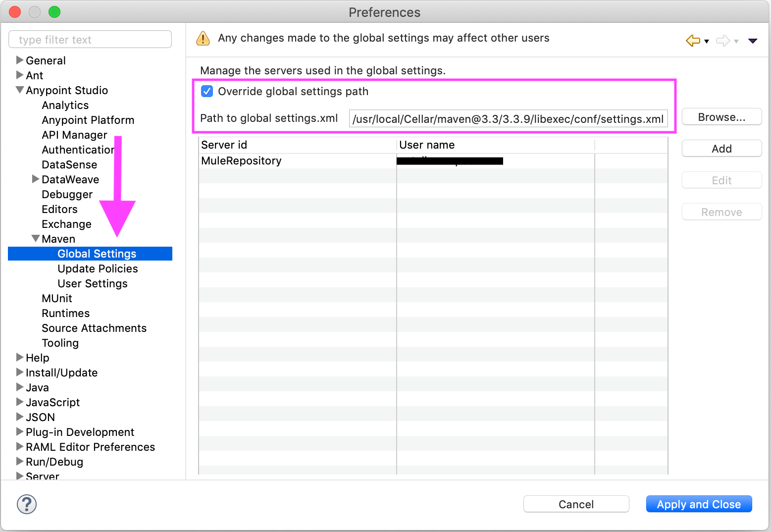Cancel the Preferences dialog
771x532 pixels.
point(576,504)
